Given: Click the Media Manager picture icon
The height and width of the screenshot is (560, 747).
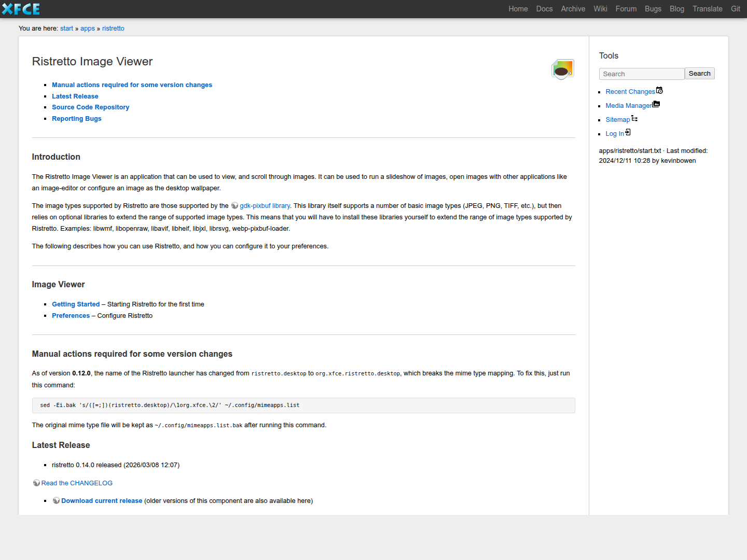Looking at the screenshot, I should point(656,104).
